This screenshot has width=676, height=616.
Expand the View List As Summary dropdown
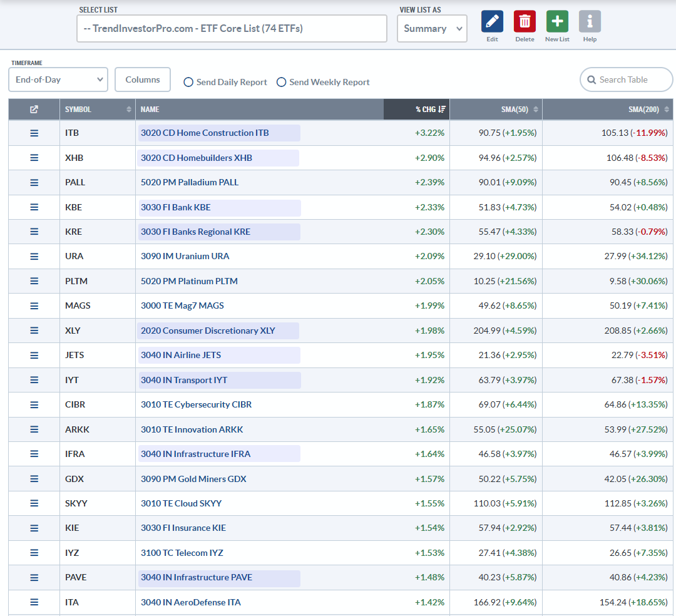coord(432,28)
